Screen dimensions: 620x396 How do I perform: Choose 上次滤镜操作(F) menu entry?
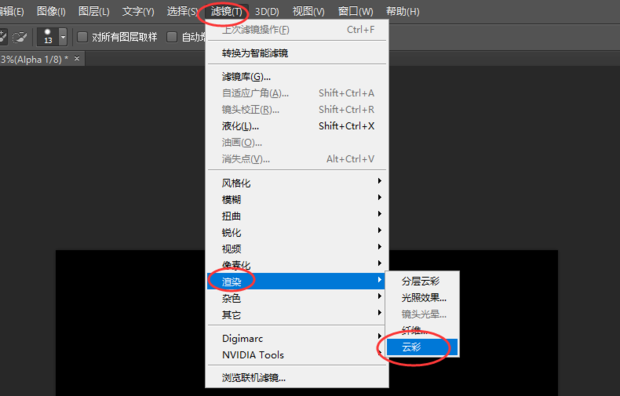pos(297,30)
